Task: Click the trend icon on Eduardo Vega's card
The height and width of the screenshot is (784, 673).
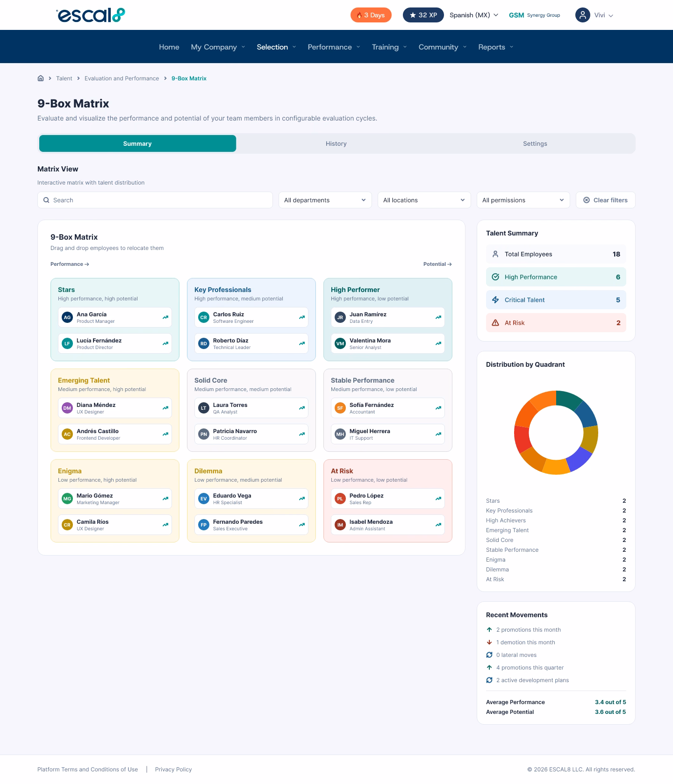Action: [302, 499]
